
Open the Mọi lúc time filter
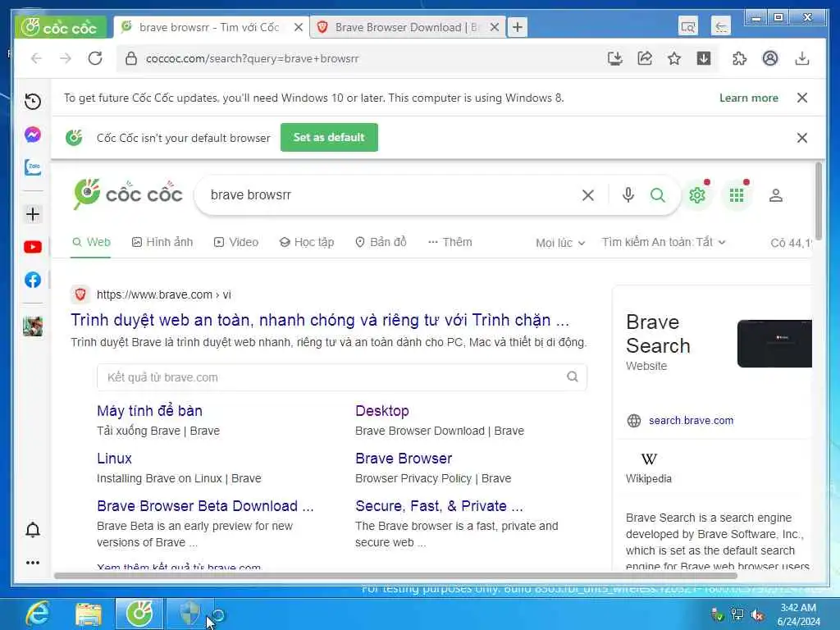(x=560, y=243)
